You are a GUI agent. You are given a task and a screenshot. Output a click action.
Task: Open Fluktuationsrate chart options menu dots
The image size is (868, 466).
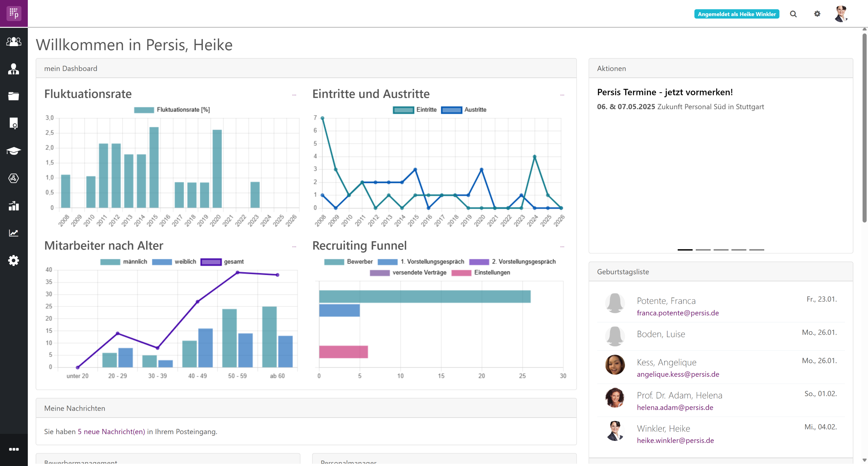click(x=294, y=95)
